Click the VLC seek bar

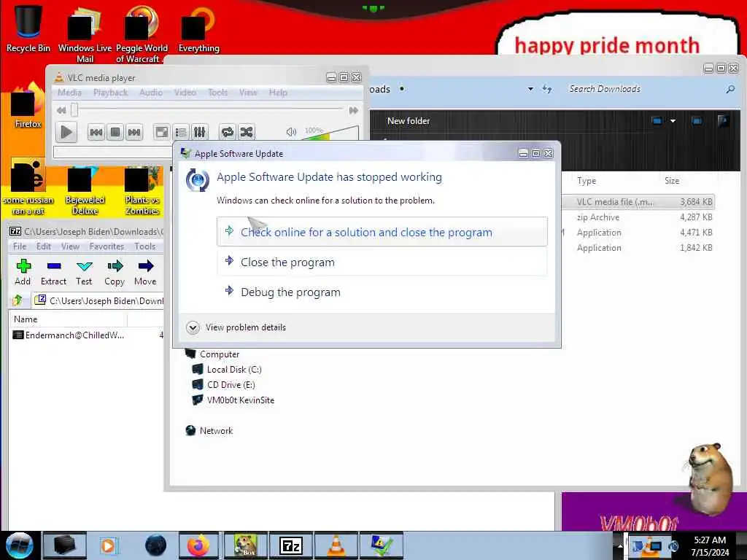(209, 109)
